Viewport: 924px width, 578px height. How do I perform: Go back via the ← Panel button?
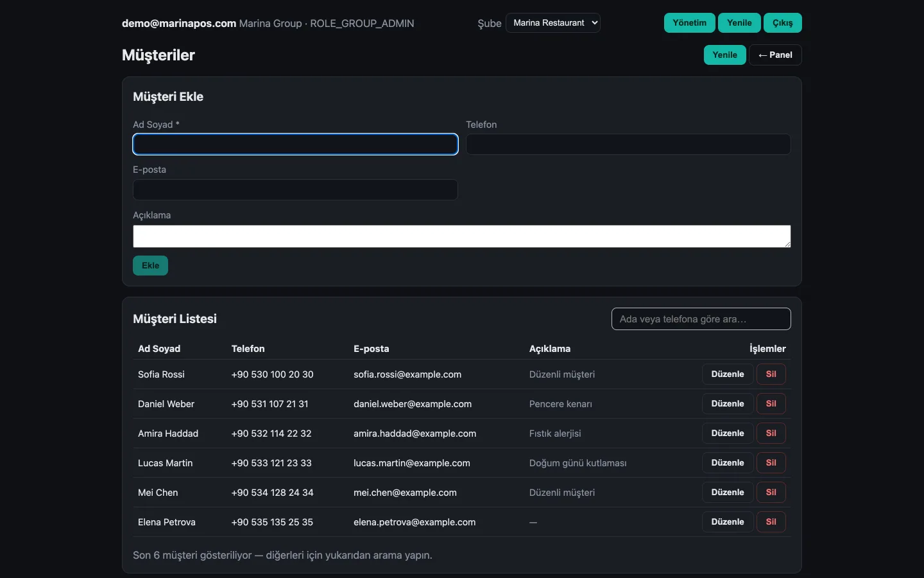tap(775, 55)
